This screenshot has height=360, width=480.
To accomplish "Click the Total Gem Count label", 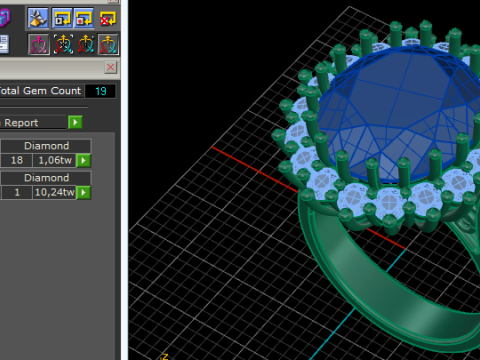I will 41,91.
